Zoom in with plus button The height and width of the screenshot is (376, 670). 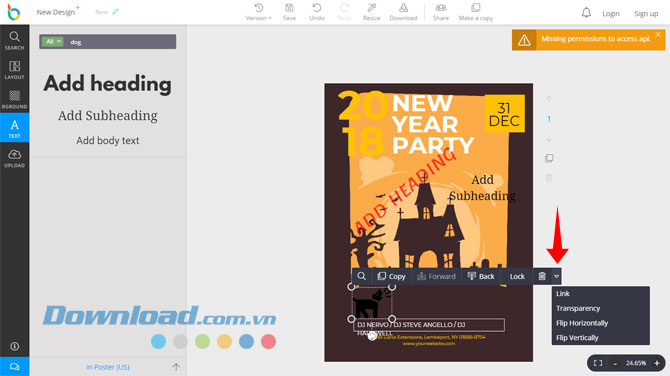(x=657, y=363)
